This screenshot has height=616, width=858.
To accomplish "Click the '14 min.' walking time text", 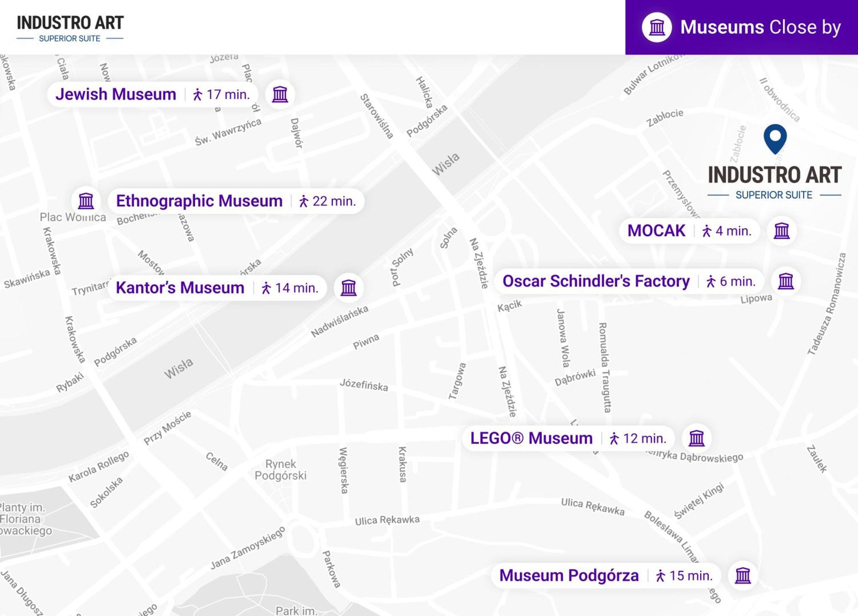I will click(x=296, y=288).
